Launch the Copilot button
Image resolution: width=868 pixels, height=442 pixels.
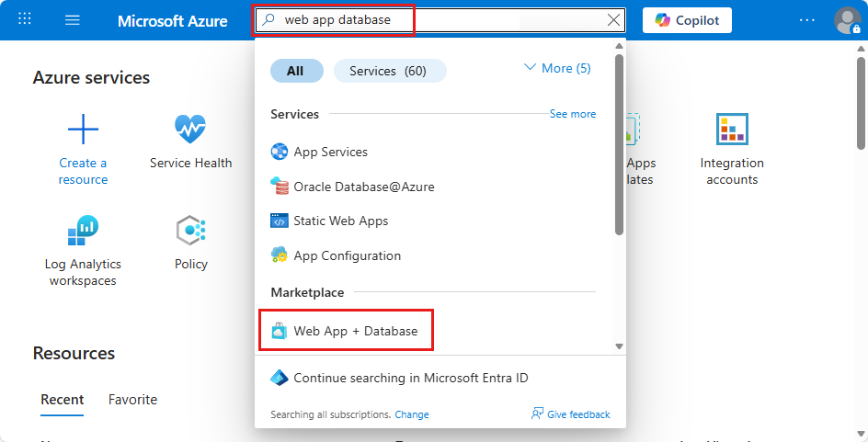(687, 20)
